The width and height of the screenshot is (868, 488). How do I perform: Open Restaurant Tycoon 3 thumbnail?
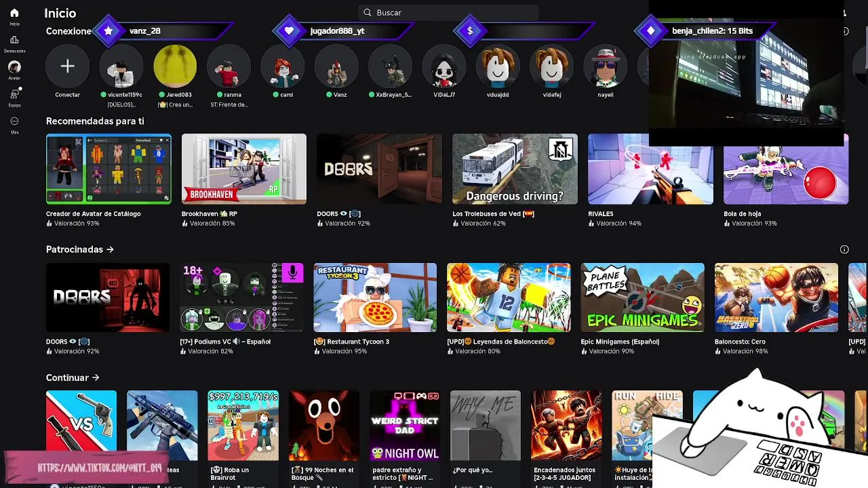point(375,298)
